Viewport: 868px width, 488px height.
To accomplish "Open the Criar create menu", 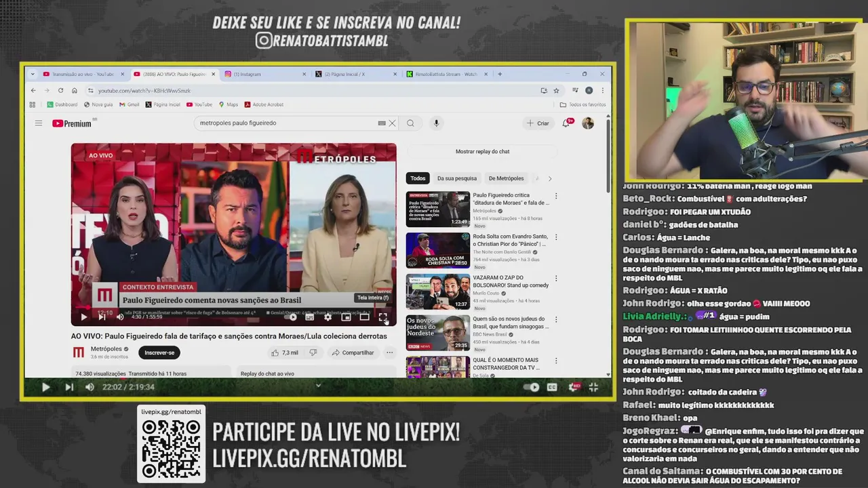I will 538,123.
